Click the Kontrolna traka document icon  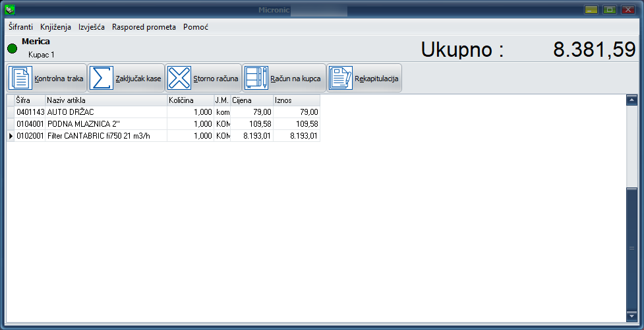(20, 78)
